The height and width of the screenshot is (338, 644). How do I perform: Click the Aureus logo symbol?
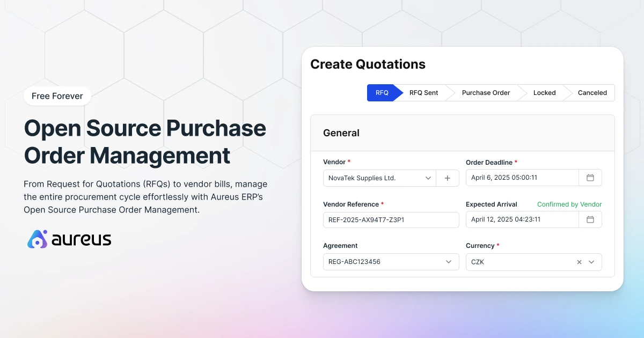coord(38,239)
